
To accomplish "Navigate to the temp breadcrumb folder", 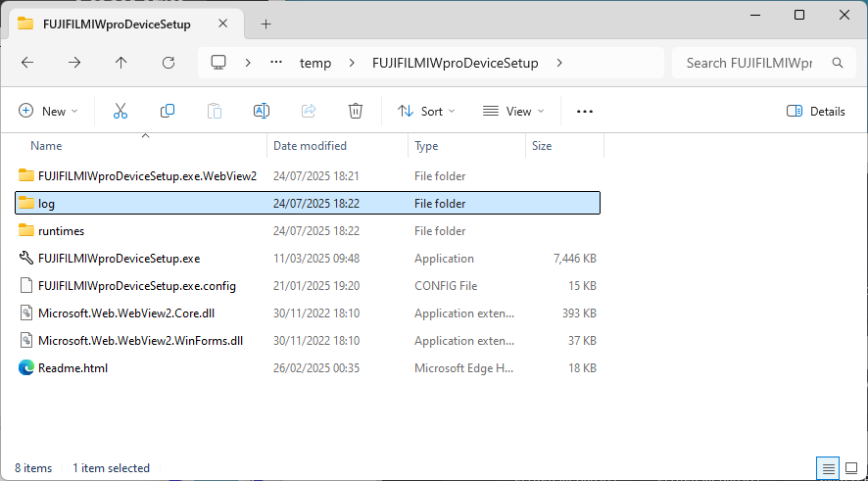I will [x=315, y=63].
